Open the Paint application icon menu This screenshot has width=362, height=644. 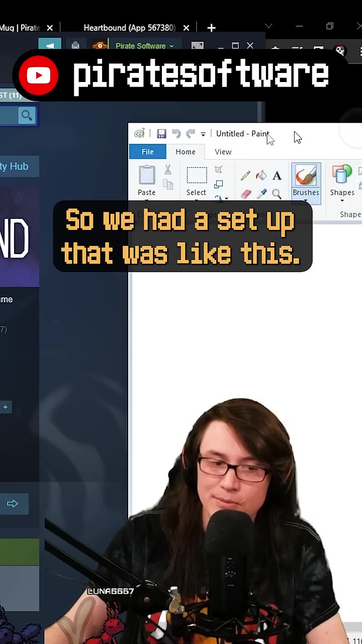click(x=139, y=133)
